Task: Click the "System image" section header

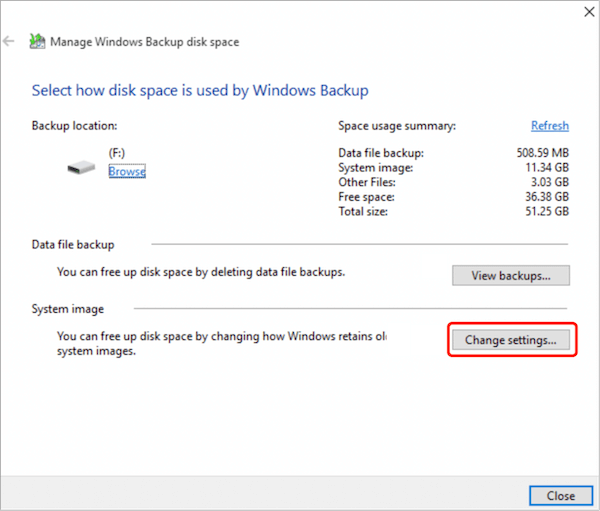Action: (x=68, y=309)
